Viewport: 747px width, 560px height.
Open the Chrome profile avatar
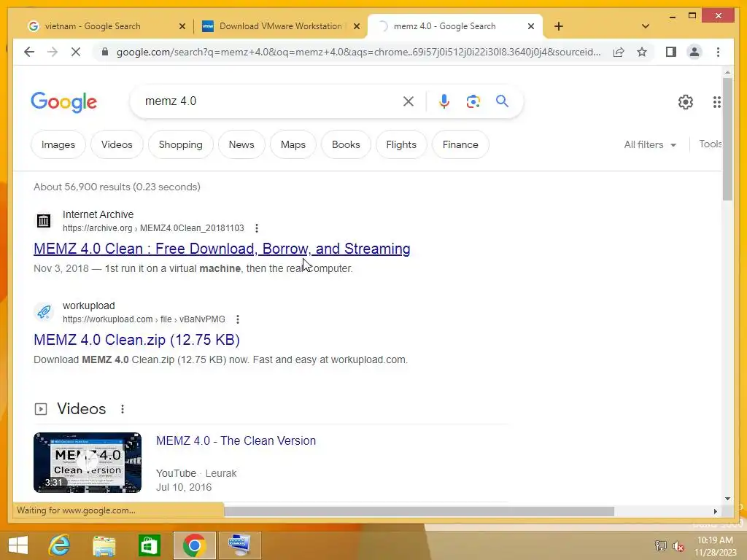[694, 52]
